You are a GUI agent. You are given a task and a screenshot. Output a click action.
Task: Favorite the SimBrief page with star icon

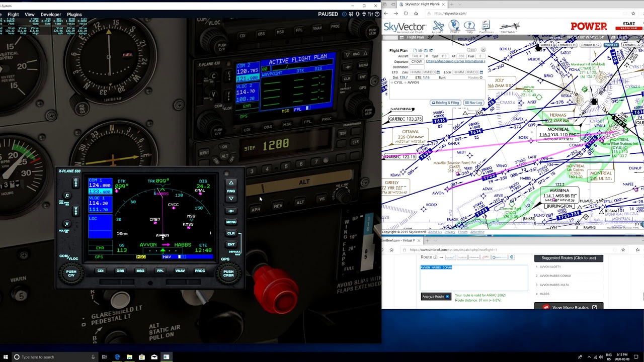coord(623,249)
